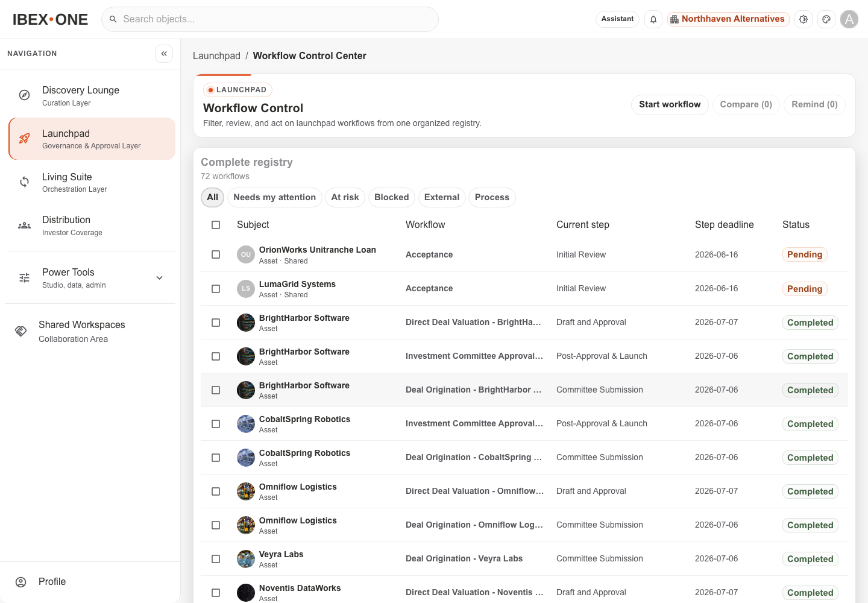Click the Discovery Lounge compass icon
Viewport: 868px width, 603px height.
24,95
